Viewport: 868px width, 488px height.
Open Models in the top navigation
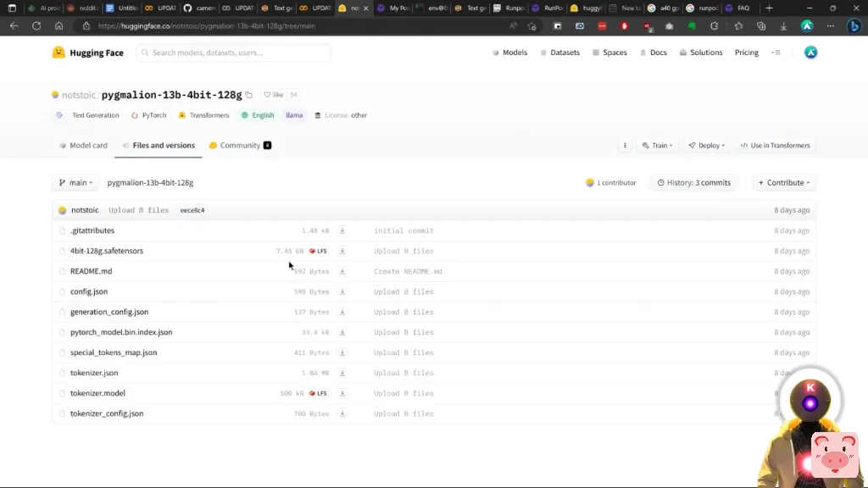[509, 53]
